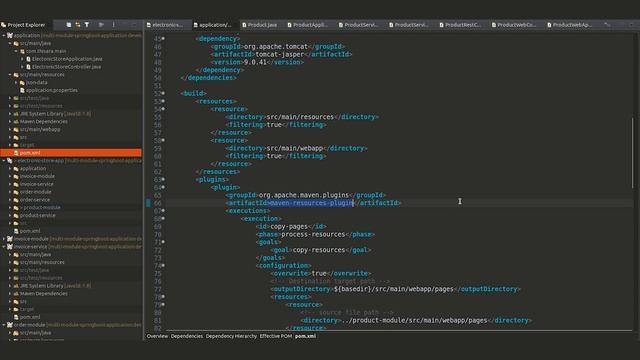Click the file icon on Product.java tab
This screenshot has height=360, width=640.
pyautogui.click(x=244, y=25)
